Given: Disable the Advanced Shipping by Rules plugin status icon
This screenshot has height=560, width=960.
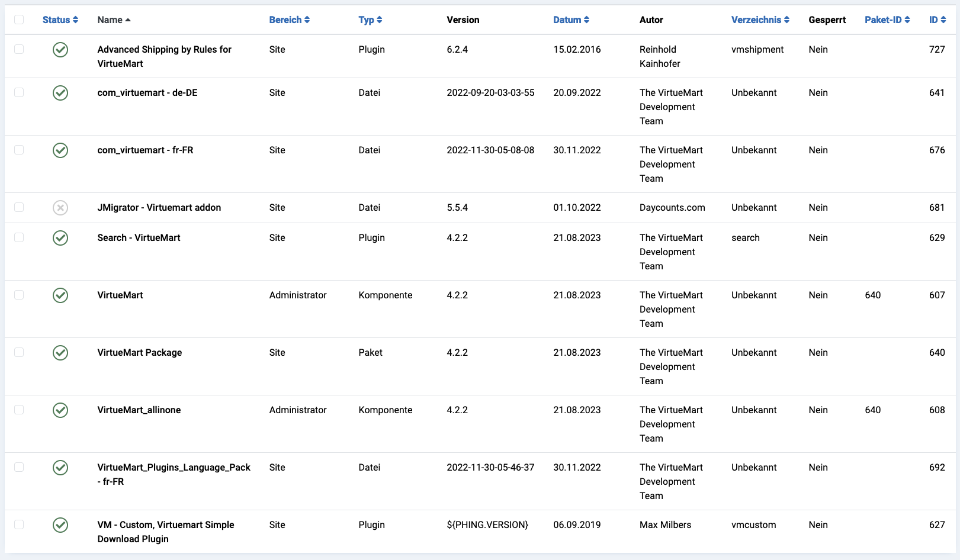Looking at the screenshot, I should tap(60, 50).
